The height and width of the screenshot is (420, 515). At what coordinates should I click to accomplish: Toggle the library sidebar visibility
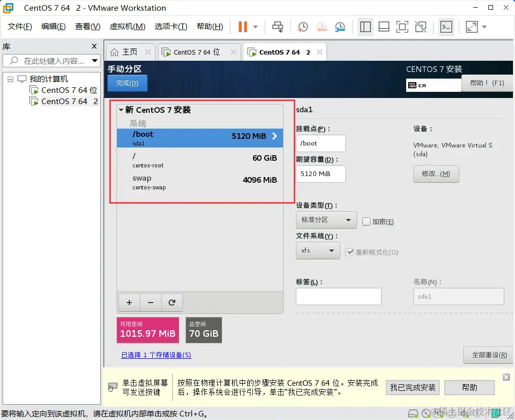(365, 27)
